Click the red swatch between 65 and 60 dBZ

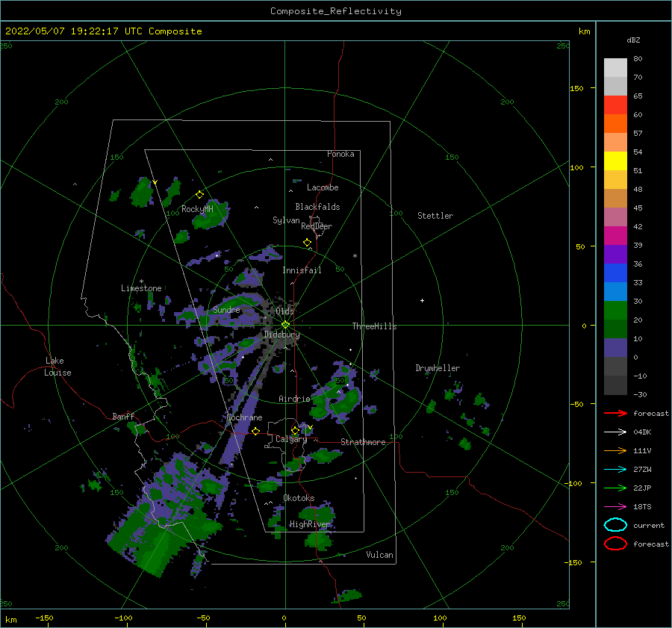tap(615, 105)
